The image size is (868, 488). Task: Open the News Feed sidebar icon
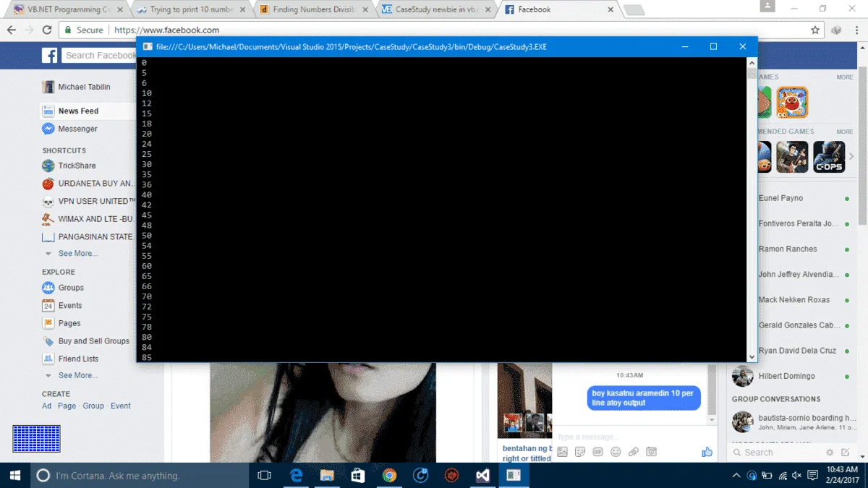point(48,111)
